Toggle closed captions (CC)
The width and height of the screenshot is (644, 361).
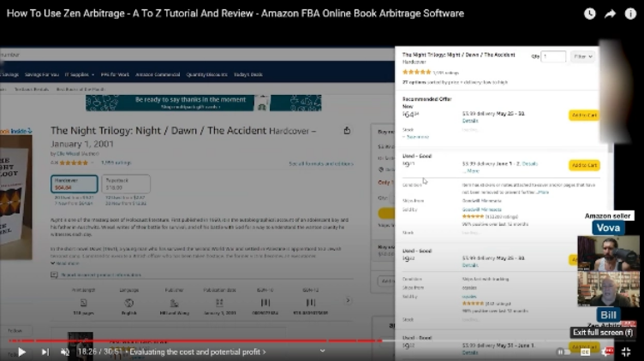pos(585,352)
